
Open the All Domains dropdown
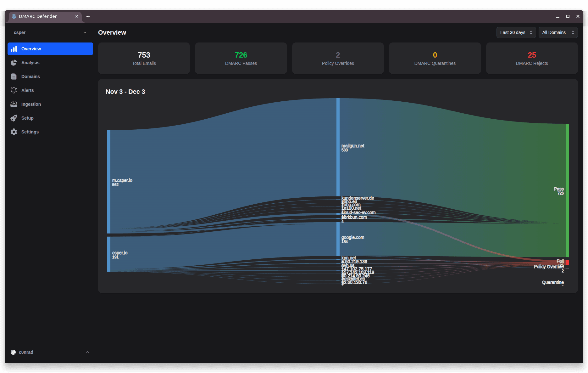pyautogui.click(x=558, y=32)
